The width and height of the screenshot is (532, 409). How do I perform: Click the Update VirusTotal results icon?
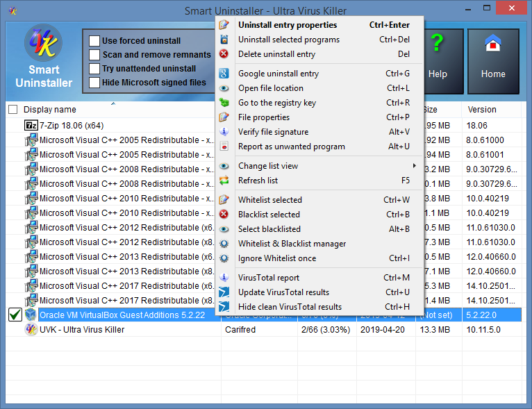pos(224,292)
